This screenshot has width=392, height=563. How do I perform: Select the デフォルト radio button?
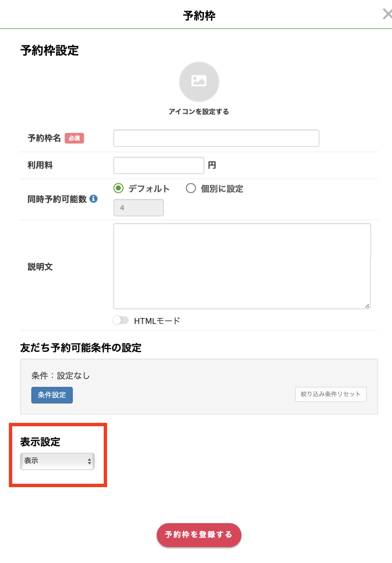click(x=119, y=188)
